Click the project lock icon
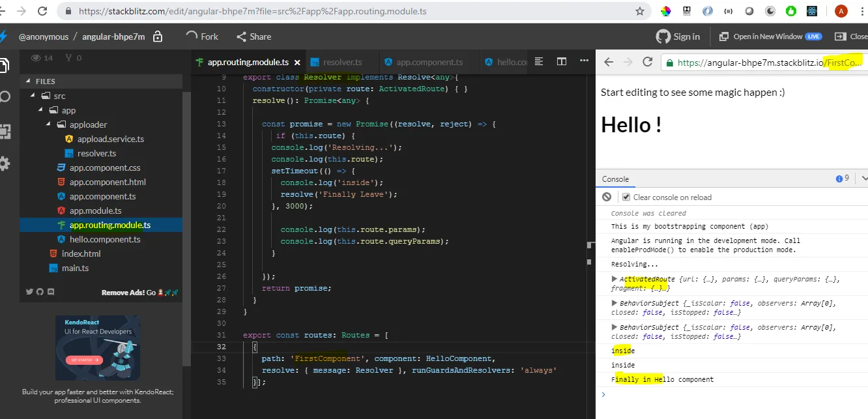This screenshot has height=419, width=868. click(158, 37)
